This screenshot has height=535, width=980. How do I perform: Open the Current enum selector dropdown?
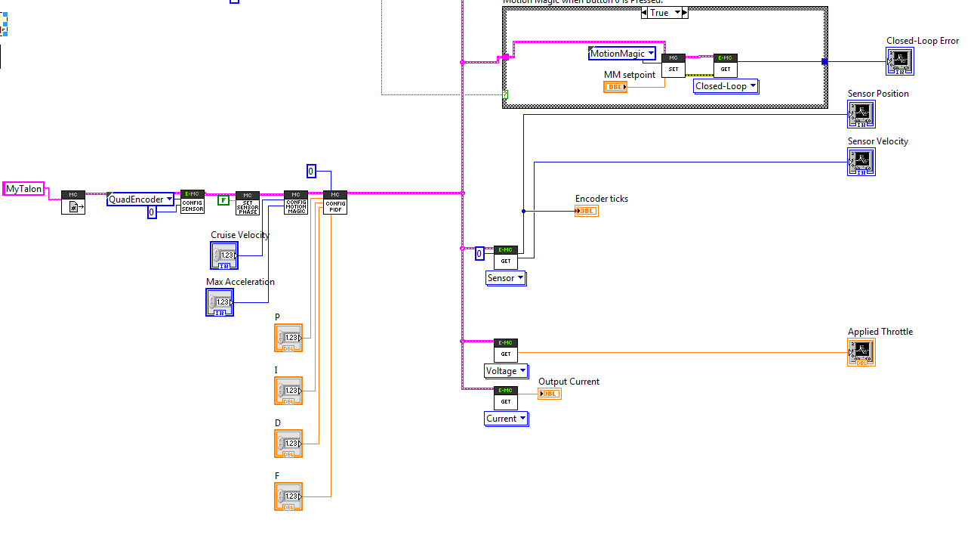[522, 419]
